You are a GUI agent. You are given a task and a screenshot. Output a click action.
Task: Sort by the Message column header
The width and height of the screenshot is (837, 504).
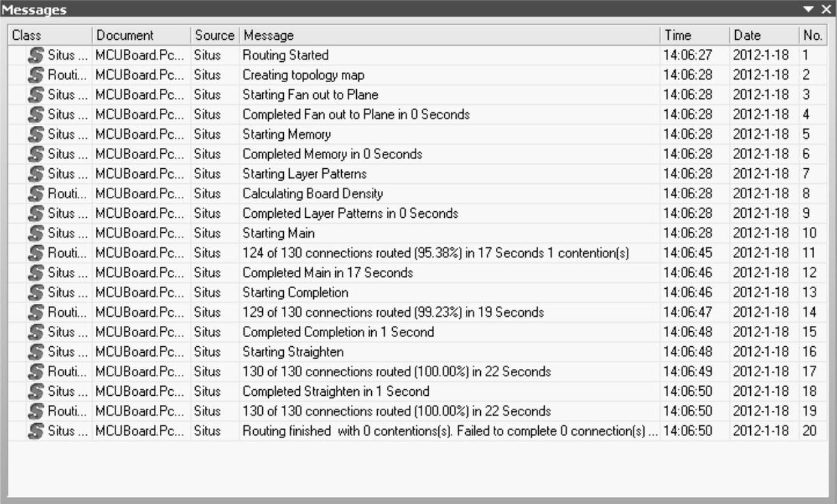pos(449,35)
